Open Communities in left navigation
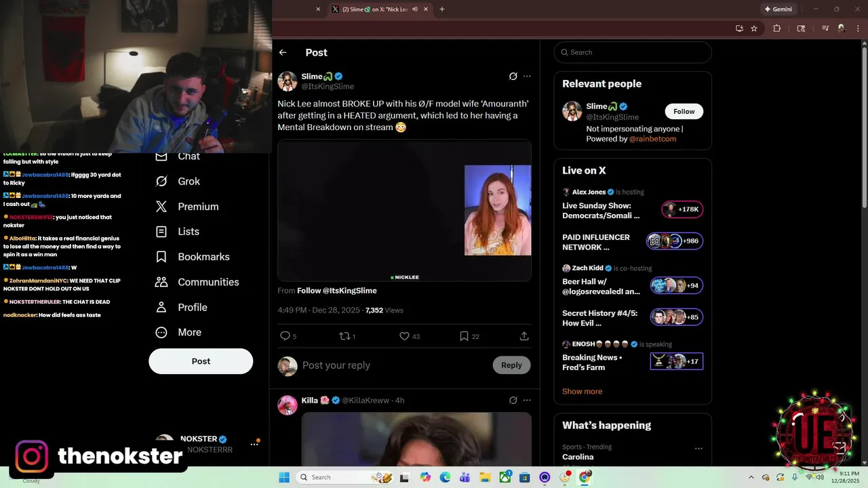 (x=197, y=282)
